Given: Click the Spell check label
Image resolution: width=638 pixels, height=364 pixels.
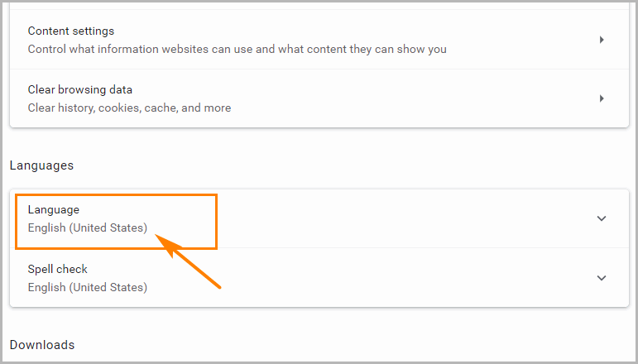Looking at the screenshot, I should coord(58,269).
